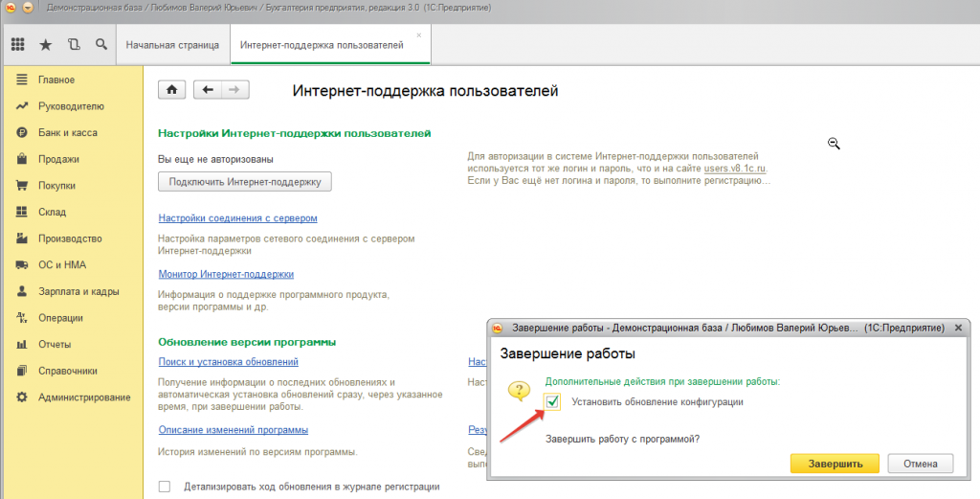The image size is (980, 499).
Task: Go back with left arrow button
Action: 208,90
